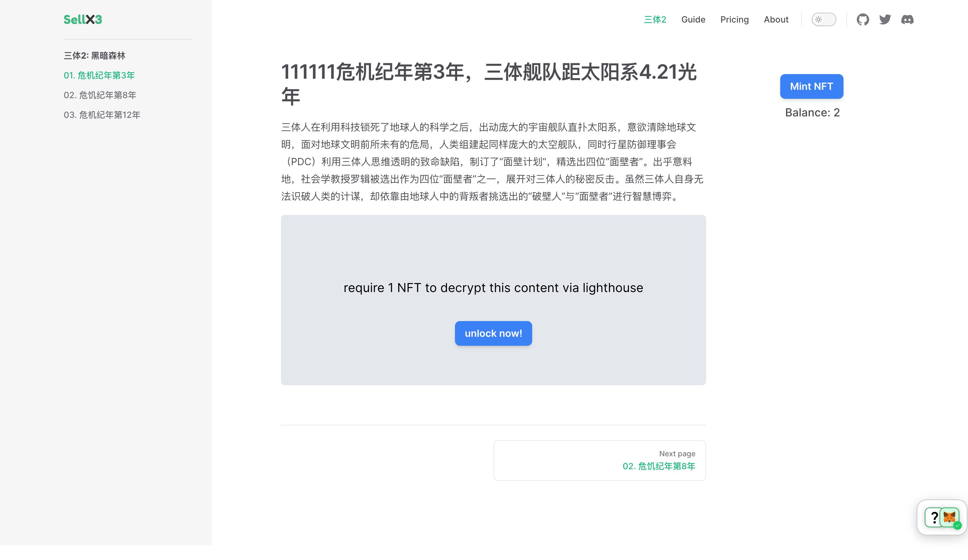968x560 pixels.
Task: Open the Guide navigation menu item
Action: (x=693, y=19)
